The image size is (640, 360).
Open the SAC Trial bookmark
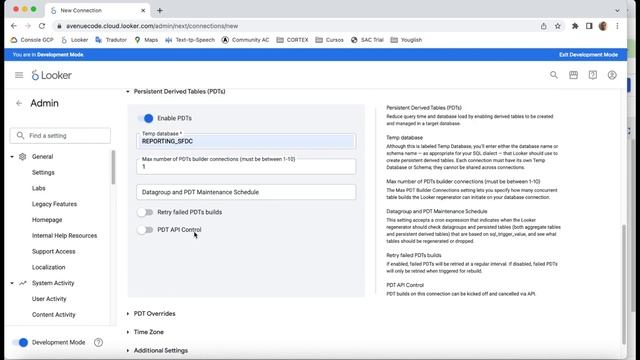point(367,40)
